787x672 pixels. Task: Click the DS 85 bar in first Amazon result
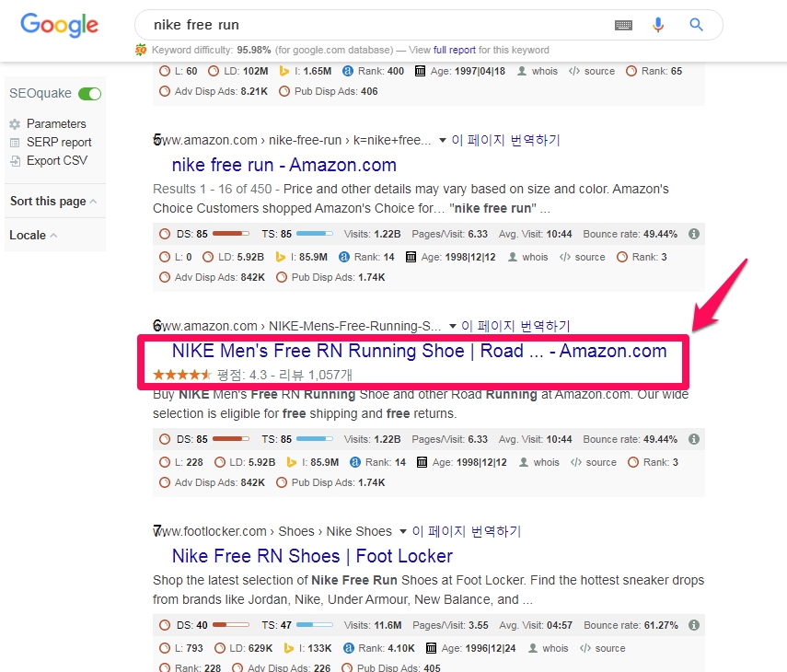click(230, 234)
